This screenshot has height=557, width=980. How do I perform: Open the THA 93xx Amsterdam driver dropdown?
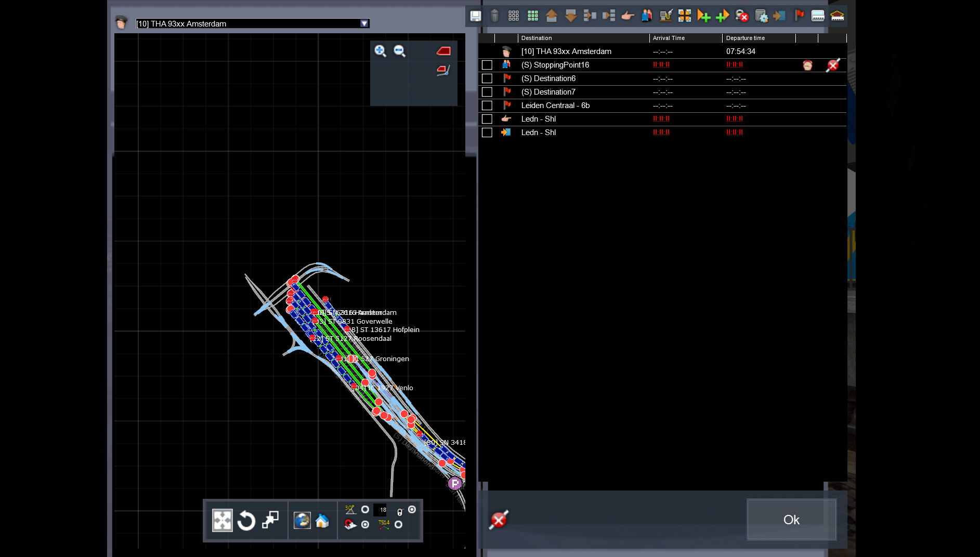pos(253,23)
